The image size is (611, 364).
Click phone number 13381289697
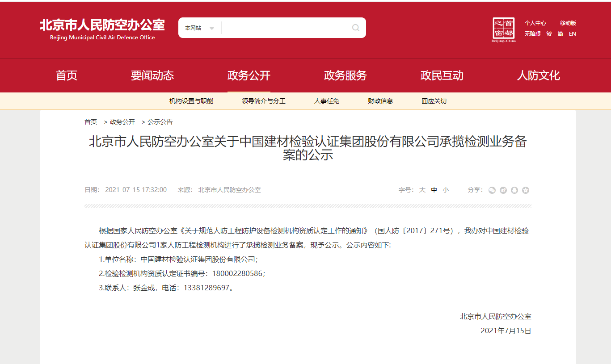click(206, 288)
